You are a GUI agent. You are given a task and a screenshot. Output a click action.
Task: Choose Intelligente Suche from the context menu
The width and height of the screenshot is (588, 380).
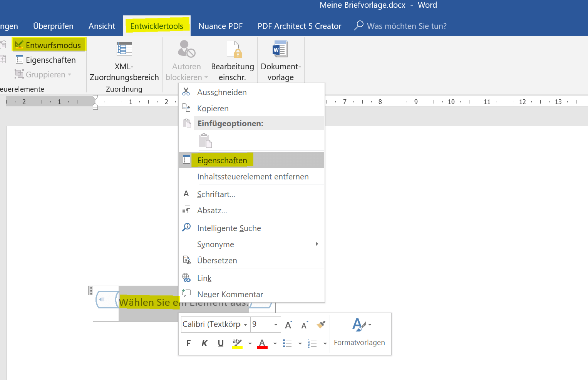pyautogui.click(x=252, y=228)
